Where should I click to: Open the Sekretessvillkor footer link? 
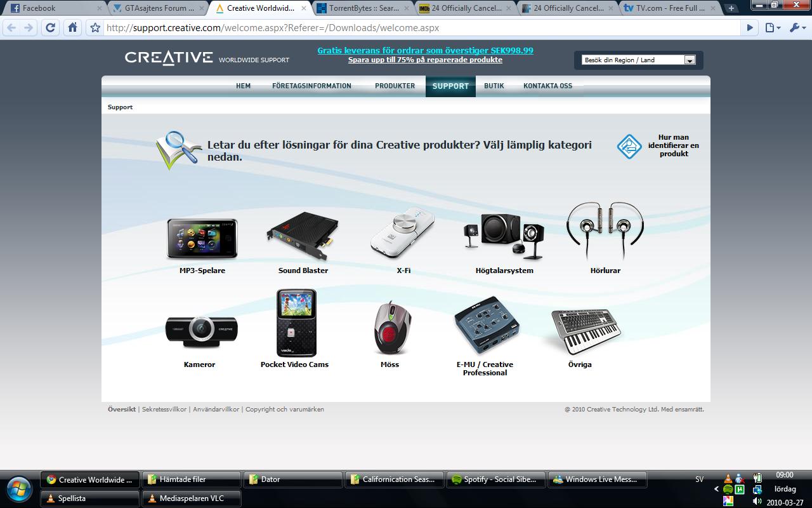pos(164,410)
